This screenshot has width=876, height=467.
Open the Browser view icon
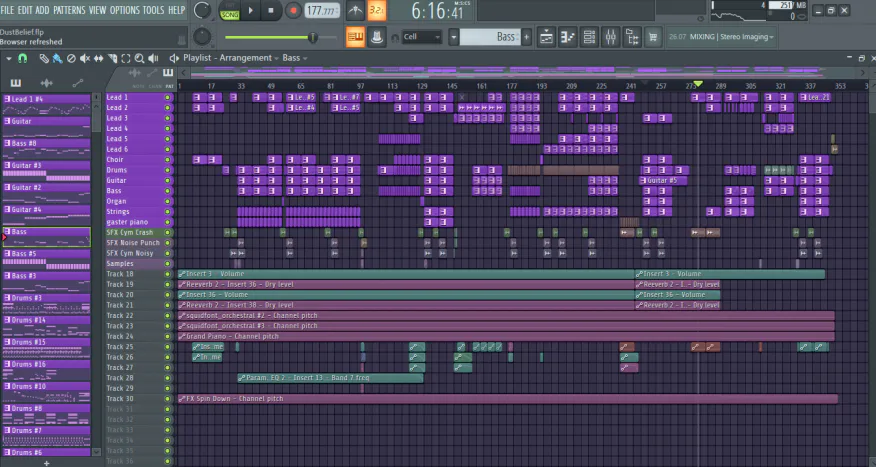(631, 37)
